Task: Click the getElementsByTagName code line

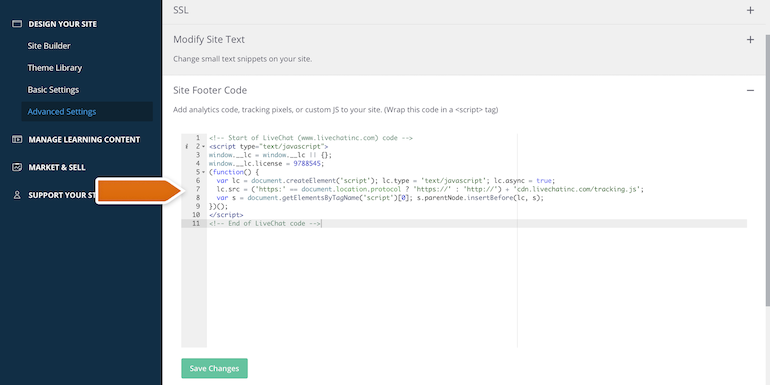Action: pyautogui.click(x=380, y=198)
